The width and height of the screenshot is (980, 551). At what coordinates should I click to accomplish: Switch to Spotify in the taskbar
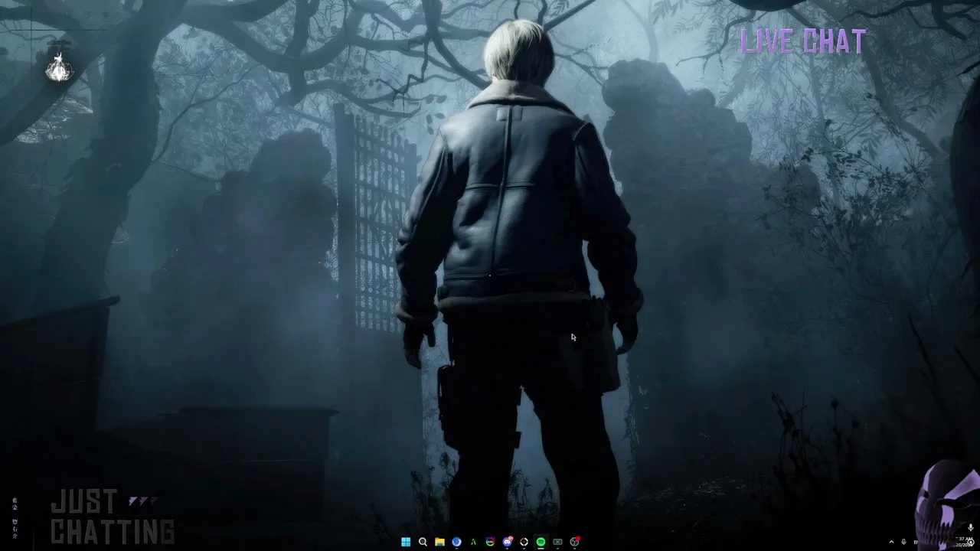click(541, 542)
